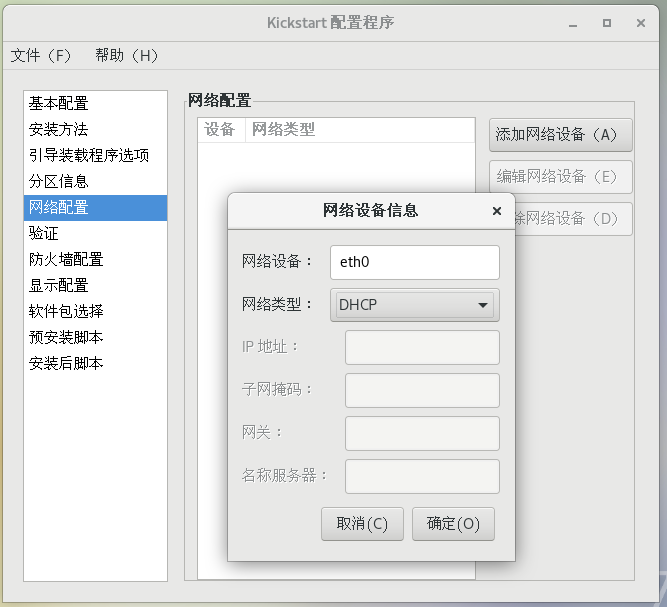Select 预安装脚本 in the sidebar
This screenshot has width=667, height=607.
click(x=95, y=337)
